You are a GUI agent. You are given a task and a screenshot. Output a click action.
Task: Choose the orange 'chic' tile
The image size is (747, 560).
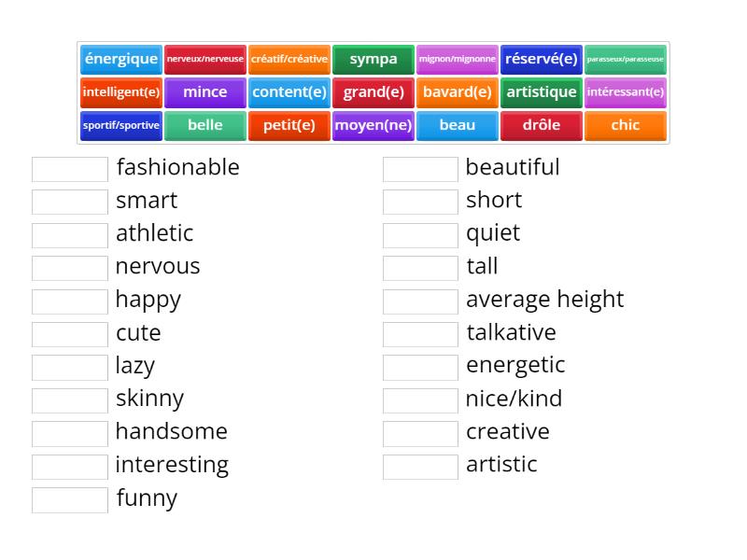626,126
